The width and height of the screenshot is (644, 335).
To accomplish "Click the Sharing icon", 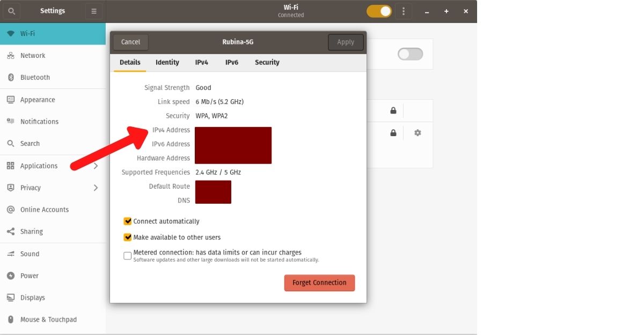I will pos(10,232).
